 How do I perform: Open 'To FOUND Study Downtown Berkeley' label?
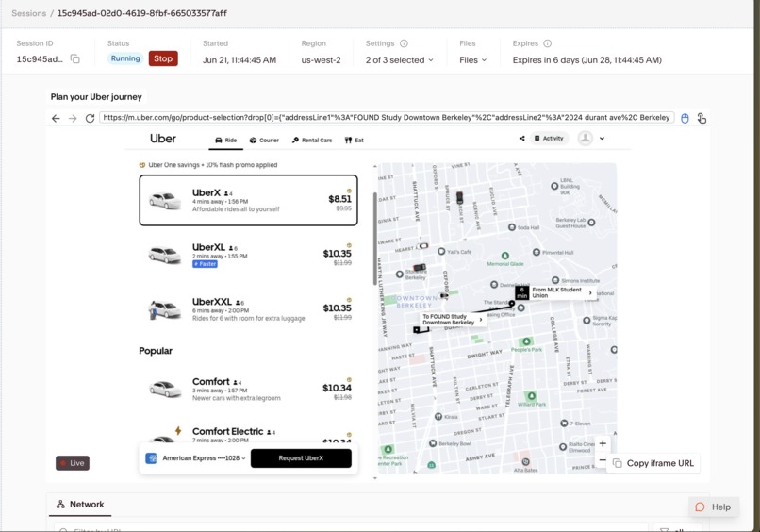pyautogui.click(x=452, y=320)
